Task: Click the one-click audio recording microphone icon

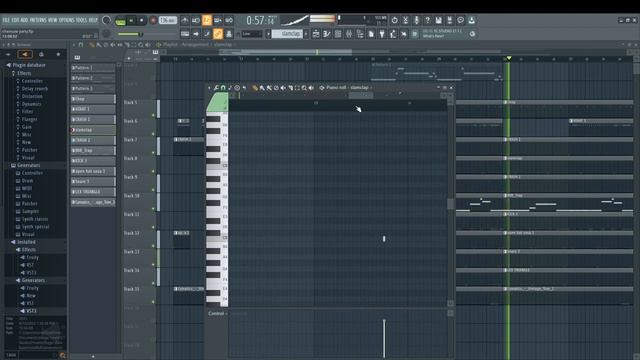Action: click(416, 20)
